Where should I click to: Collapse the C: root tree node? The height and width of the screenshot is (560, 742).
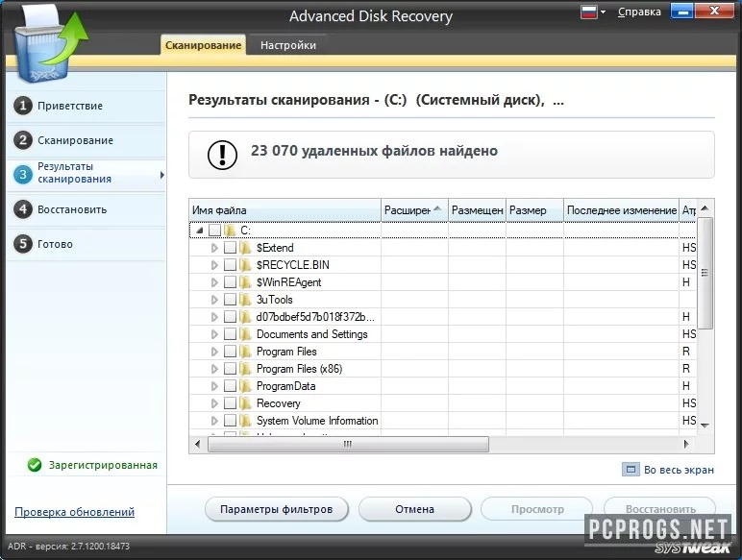tap(200, 231)
